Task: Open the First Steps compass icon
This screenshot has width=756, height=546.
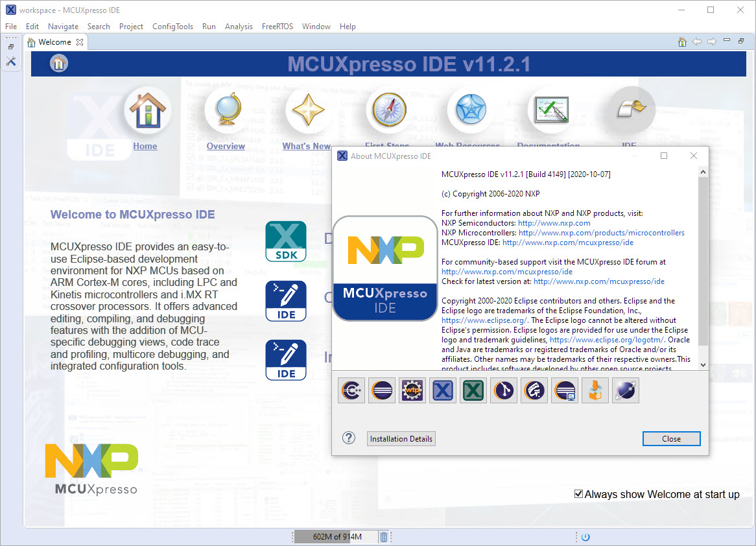Action: point(387,110)
